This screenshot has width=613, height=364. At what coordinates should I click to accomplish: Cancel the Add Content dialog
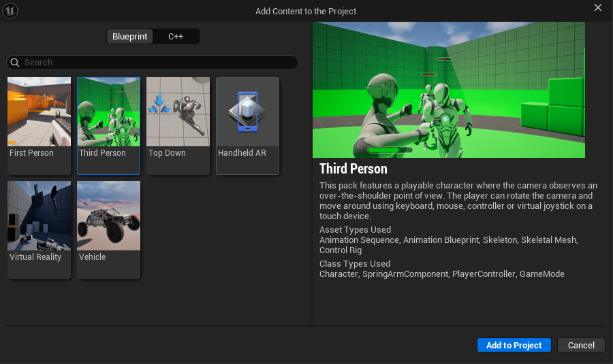point(581,345)
